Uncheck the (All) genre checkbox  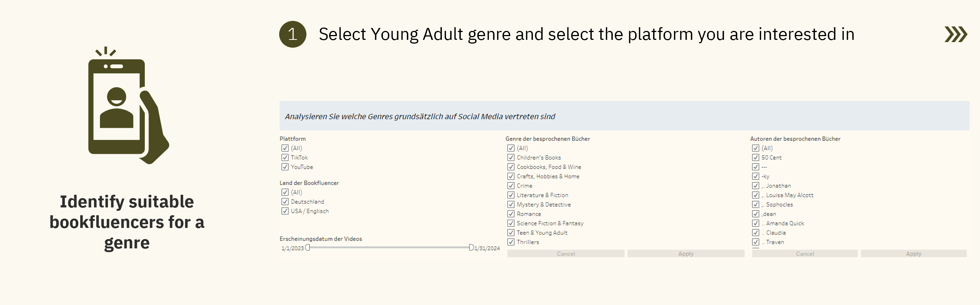click(x=511, y=148)
